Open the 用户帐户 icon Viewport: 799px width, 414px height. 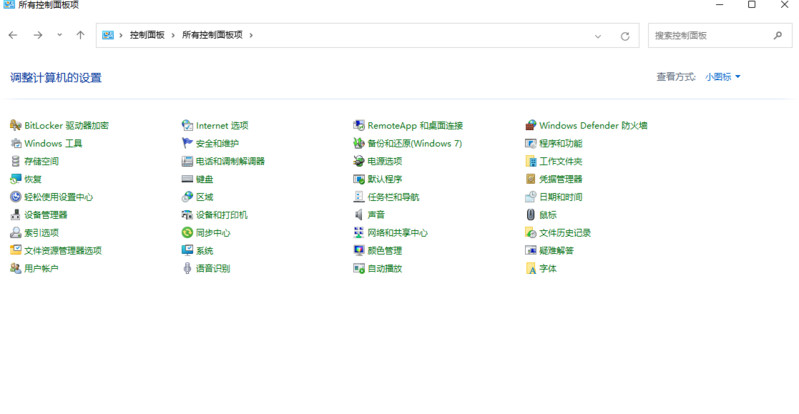point(15,268)
